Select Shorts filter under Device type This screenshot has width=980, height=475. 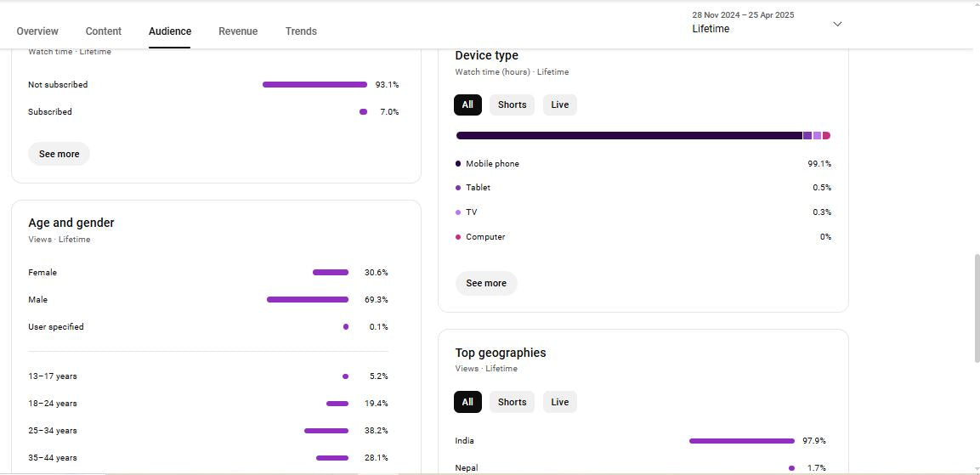[512, 105]
